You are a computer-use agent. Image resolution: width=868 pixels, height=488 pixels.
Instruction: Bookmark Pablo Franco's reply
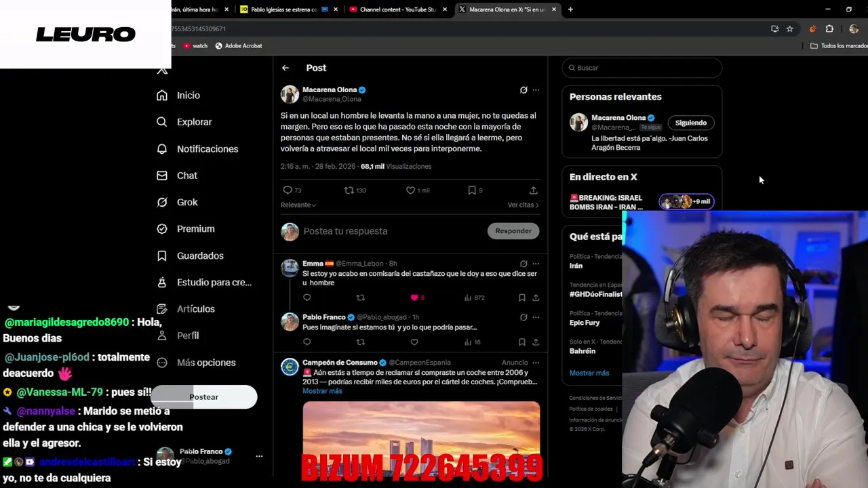tap(521, 342)
